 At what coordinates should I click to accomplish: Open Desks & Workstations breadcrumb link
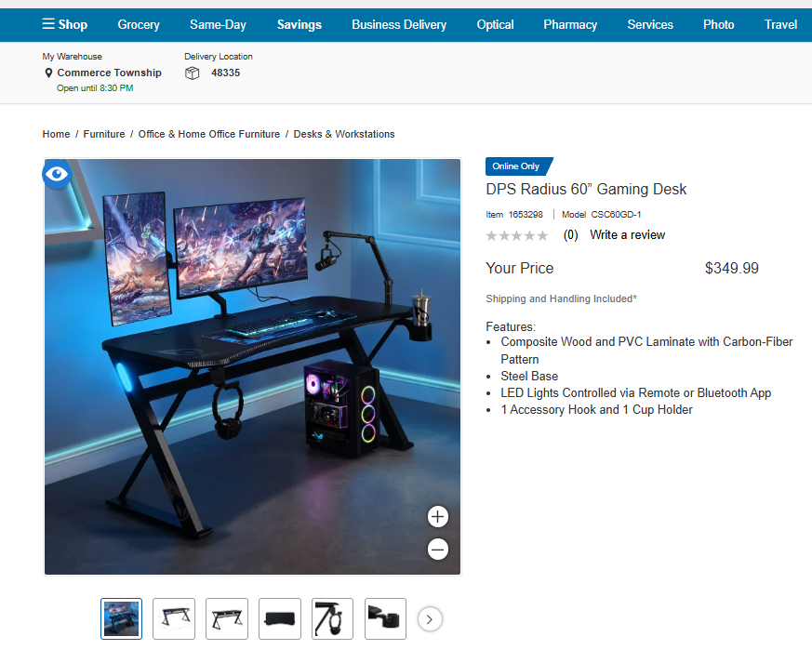[x=344, y=134]
